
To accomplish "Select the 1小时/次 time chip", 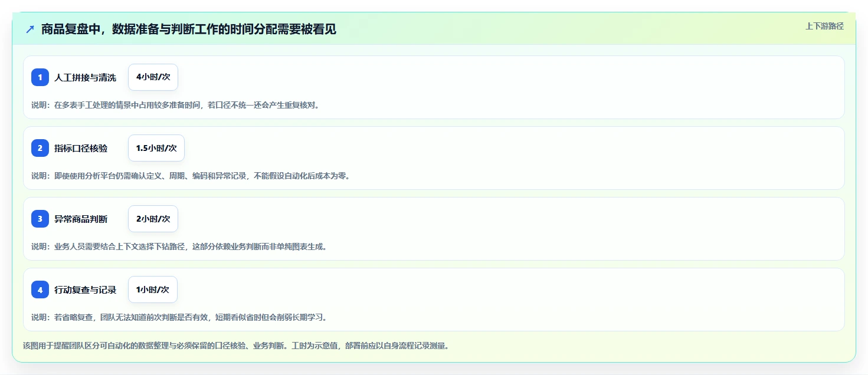I will pyautogui.click(x=152, y=290).
